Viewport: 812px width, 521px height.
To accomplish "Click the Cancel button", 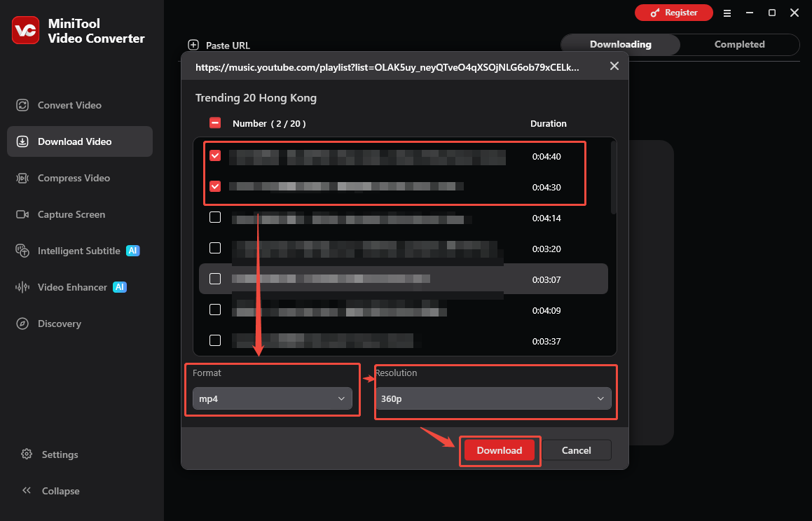I will click(x=577, y=450).
